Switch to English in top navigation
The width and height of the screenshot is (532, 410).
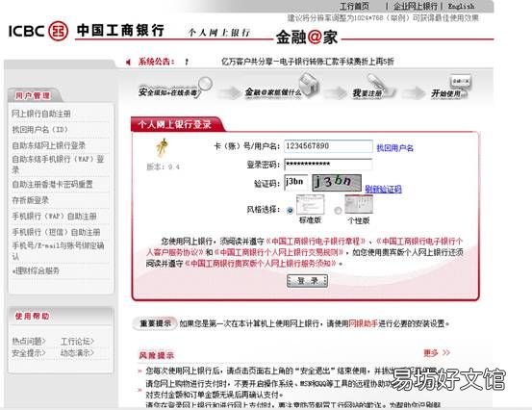click(461, 6)
